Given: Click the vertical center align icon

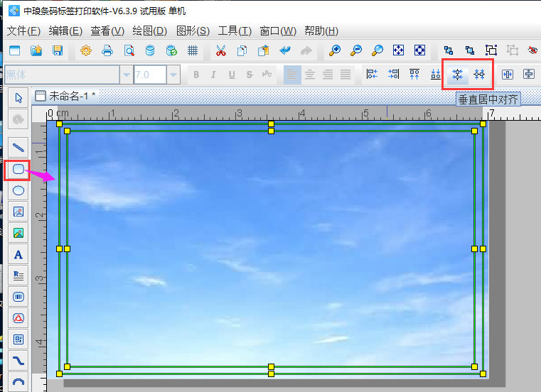Looking at the screenshot, I should tap(458, 75).
